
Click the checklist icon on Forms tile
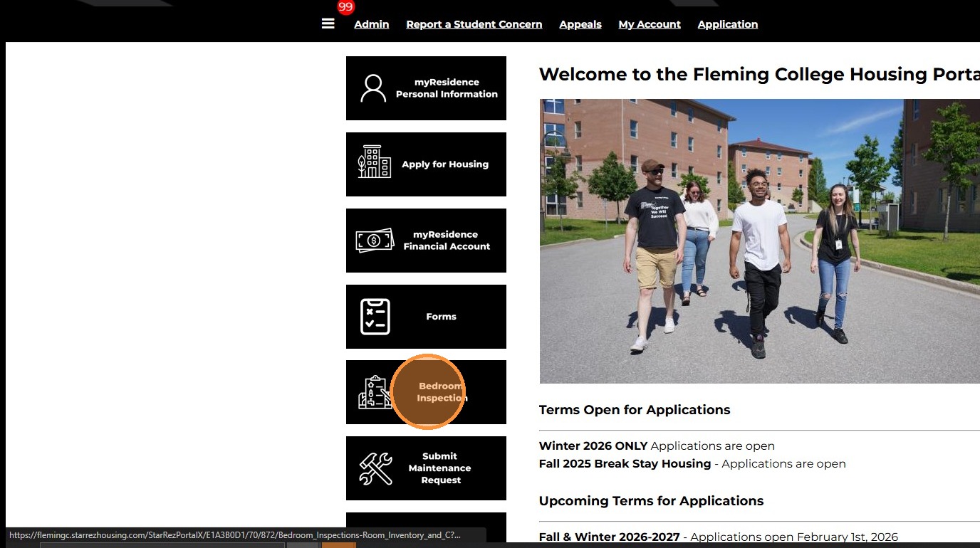pyautogui.click(x=375, y=317)
